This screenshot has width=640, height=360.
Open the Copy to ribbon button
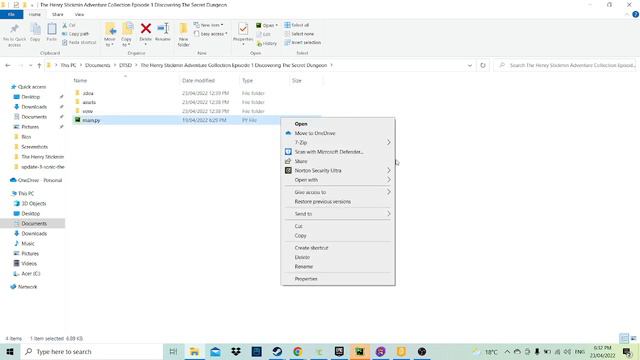(127, 34)
